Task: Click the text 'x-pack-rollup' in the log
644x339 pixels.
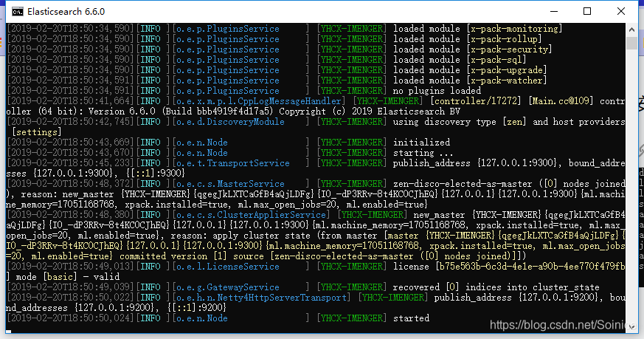Action: [504, 39]
